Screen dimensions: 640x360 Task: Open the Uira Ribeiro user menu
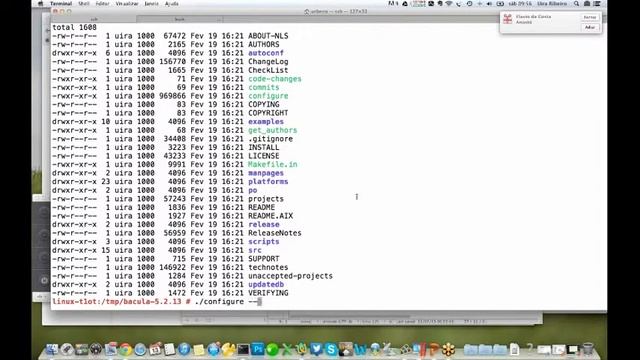click(x=552, y=4)
